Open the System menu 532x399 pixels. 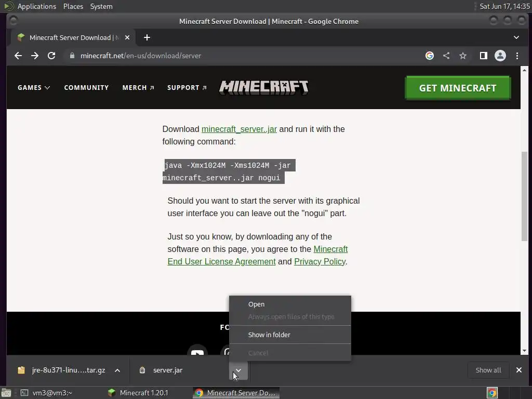[x=101, y=6]
